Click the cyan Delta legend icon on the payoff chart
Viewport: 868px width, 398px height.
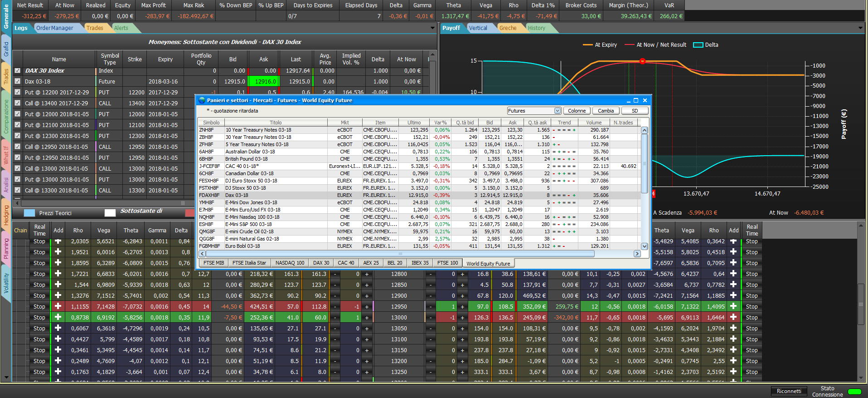[698, 45]
